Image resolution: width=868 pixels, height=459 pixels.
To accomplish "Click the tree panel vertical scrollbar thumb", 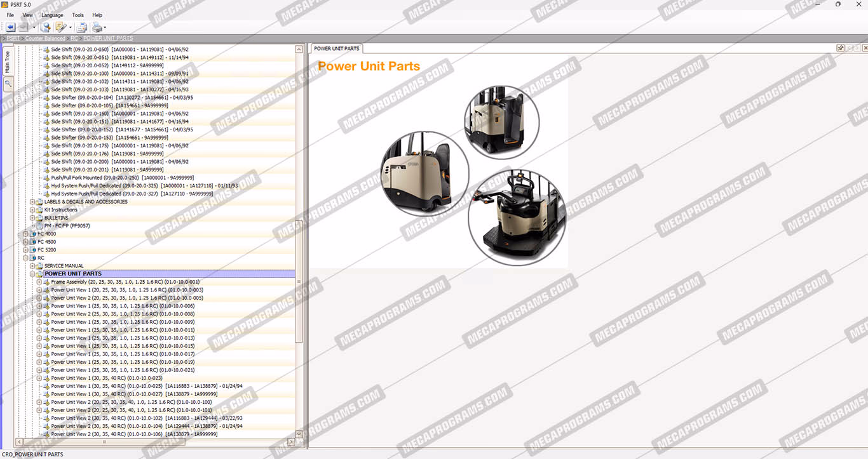I will [x=299, y=279].
